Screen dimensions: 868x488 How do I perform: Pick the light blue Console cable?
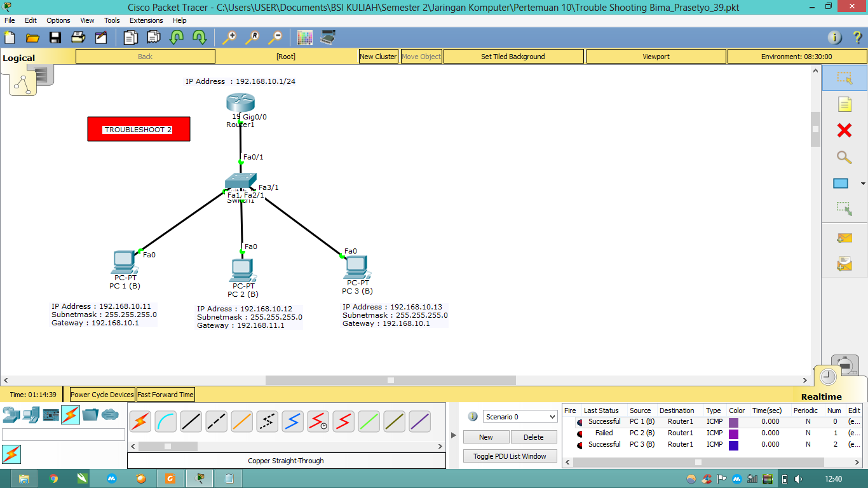pyautogui.click(x=166, y=421)
